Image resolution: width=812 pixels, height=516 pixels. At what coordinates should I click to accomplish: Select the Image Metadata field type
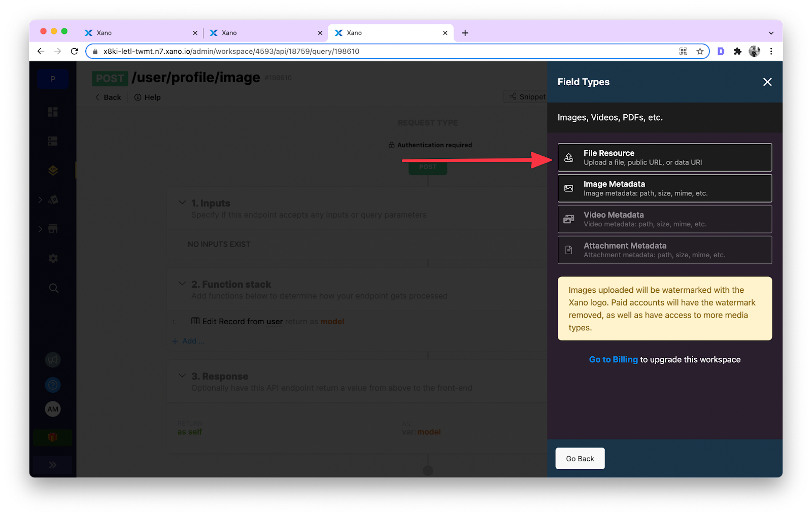[x=665, y=188]
